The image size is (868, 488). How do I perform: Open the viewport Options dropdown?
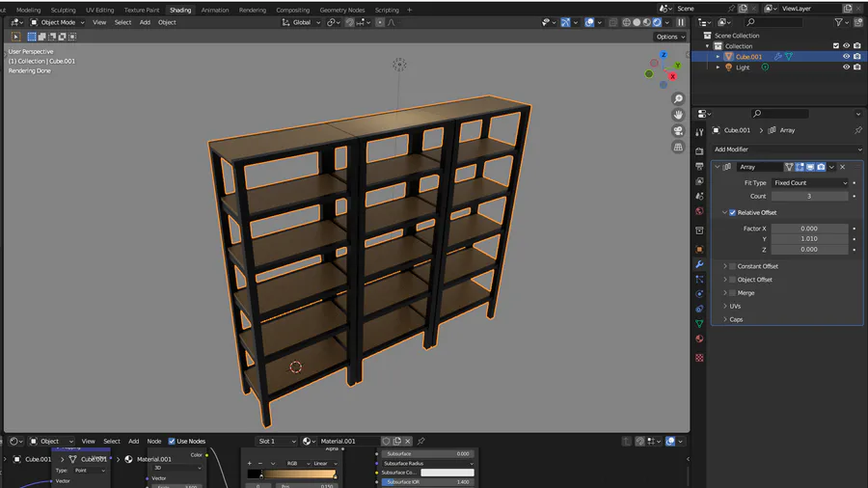(x=670, y=37)
